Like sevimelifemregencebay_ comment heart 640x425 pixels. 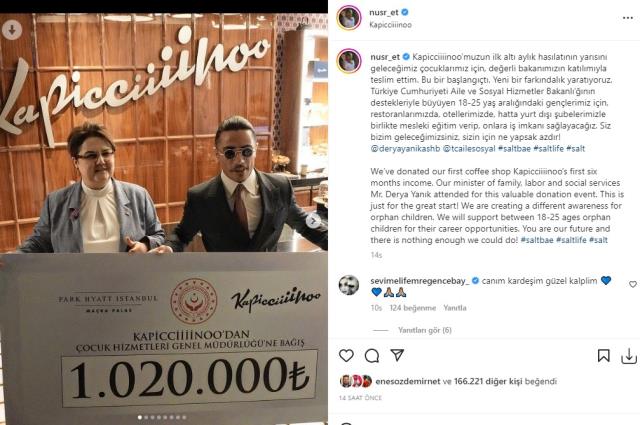coord(633,284)
